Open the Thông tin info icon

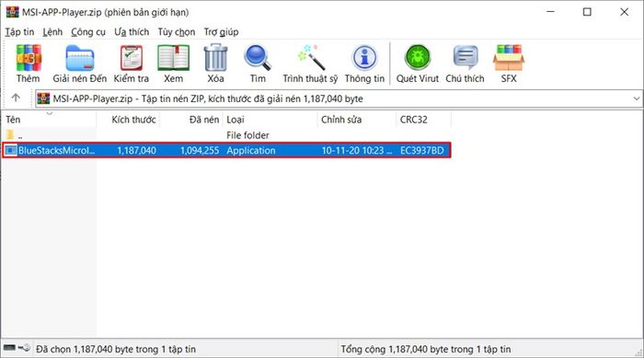pyautogui.click(x=364, y=58)
